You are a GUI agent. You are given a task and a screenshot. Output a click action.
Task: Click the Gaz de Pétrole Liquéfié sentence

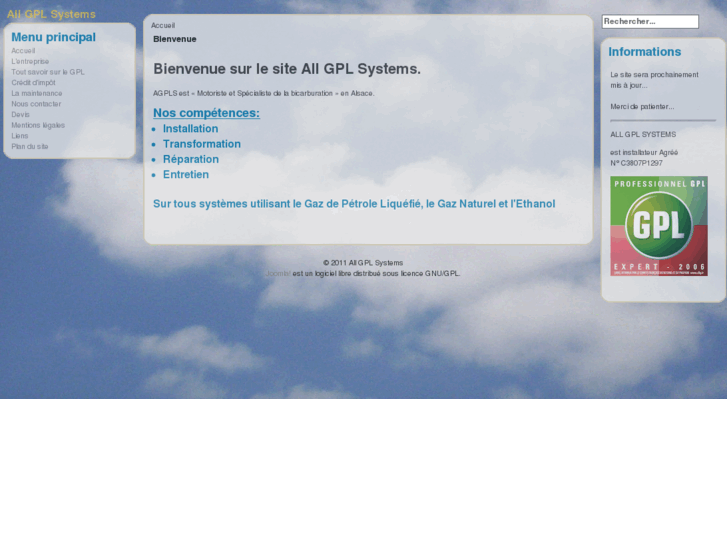tap(354, 204)
